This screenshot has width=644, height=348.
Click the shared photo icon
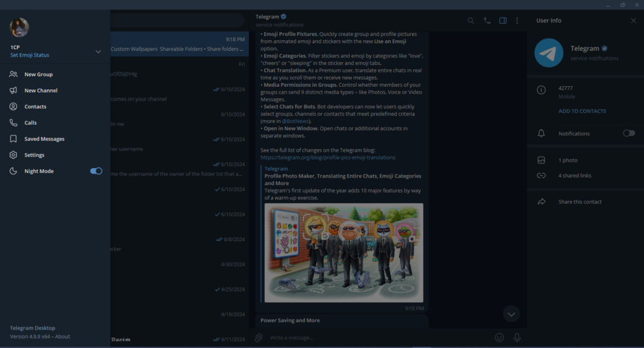click(x=541, y=160)
